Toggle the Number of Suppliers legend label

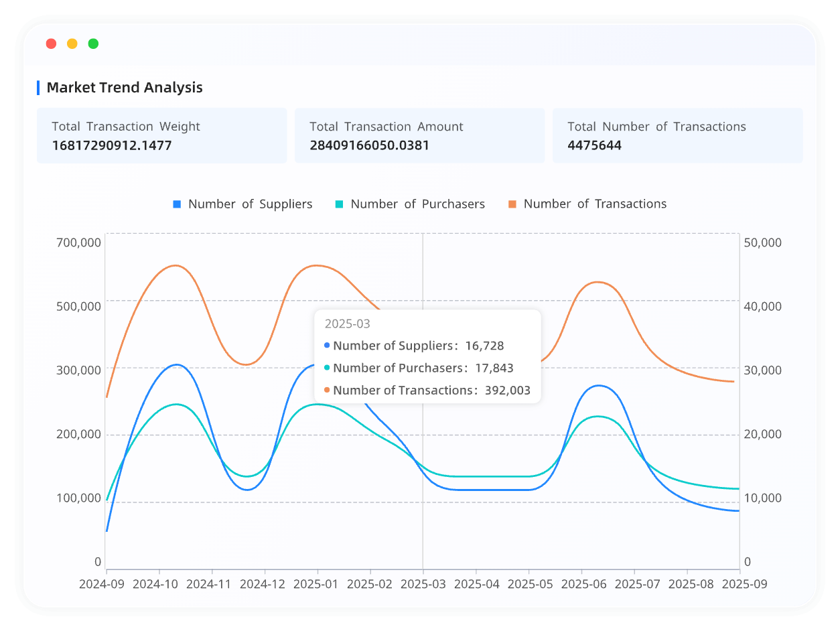(x=250, y=204)
